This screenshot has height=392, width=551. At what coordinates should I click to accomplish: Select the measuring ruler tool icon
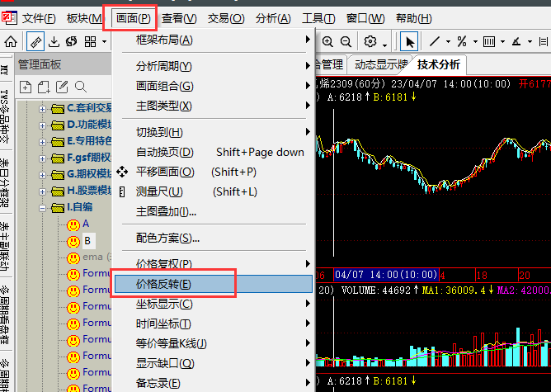tap(35, 41)
